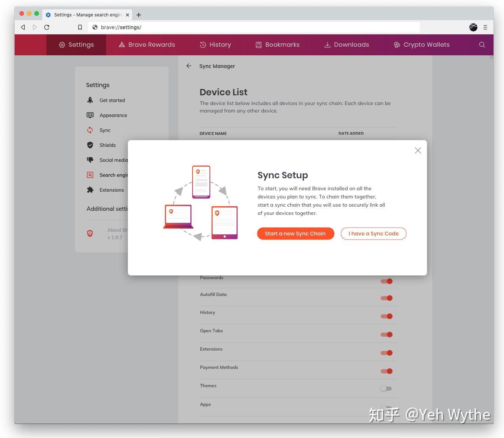Toggle Extensions sync switch
The image size is (504, 438).
[387, 353]
